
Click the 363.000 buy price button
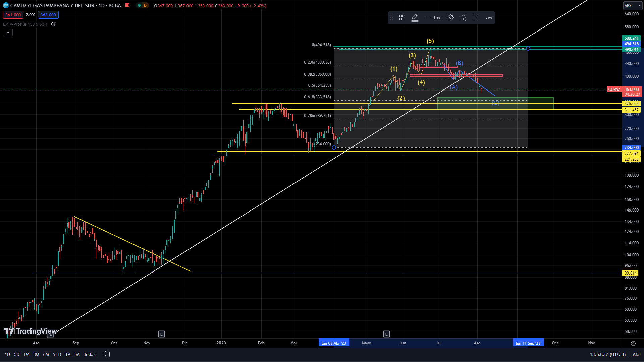tap(48, 15)
